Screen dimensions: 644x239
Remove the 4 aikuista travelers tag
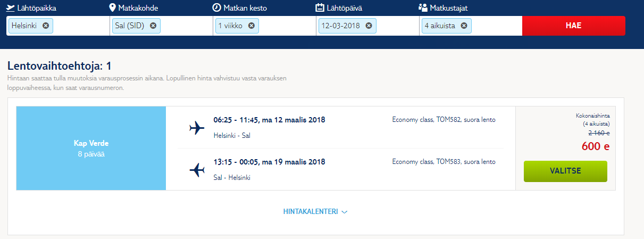point(464,26)
